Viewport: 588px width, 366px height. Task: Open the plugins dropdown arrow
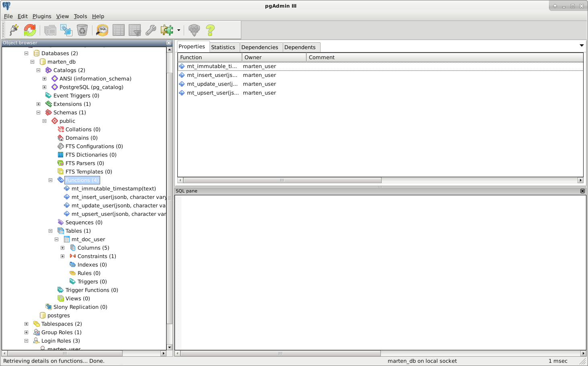(x=179, y=30)
